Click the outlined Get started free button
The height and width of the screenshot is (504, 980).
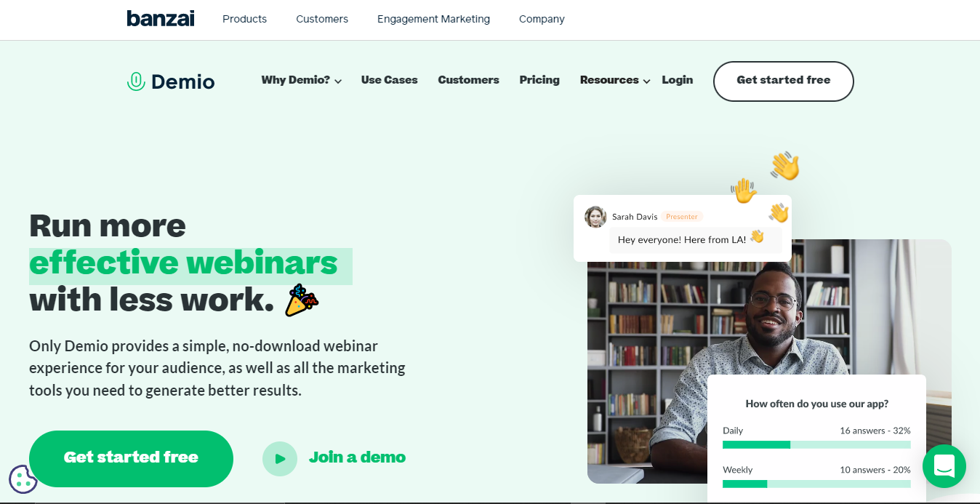784,81
